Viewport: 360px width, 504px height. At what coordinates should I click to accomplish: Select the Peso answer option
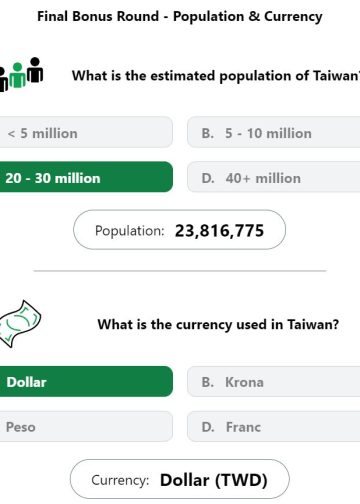tap(86, 426)
